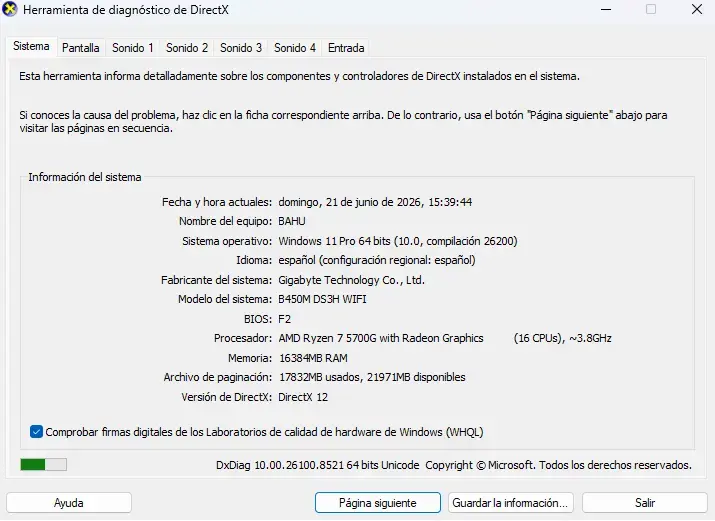The image size is (715, 521).
Task: Click the 17832MB usados paging file value
Action: [372, 377]
